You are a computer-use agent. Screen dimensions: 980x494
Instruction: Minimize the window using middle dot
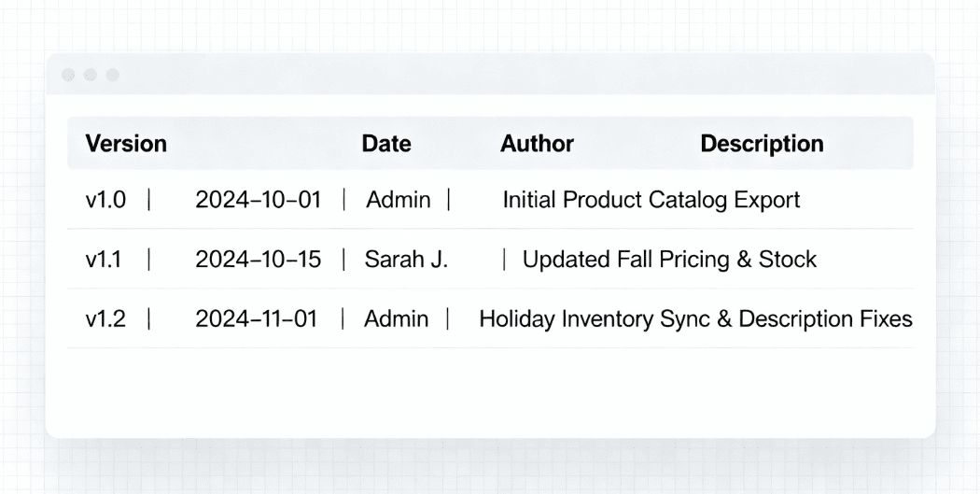coord(91,75)
